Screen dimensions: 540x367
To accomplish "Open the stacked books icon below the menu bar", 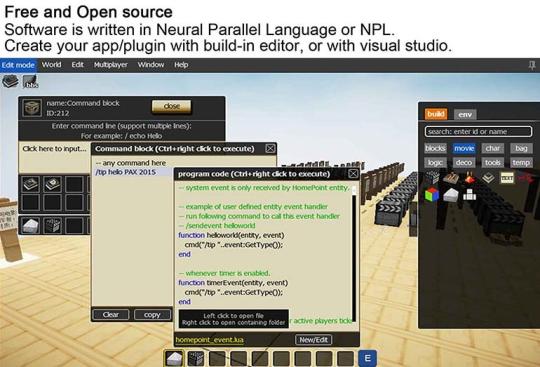I will [10, 81].
